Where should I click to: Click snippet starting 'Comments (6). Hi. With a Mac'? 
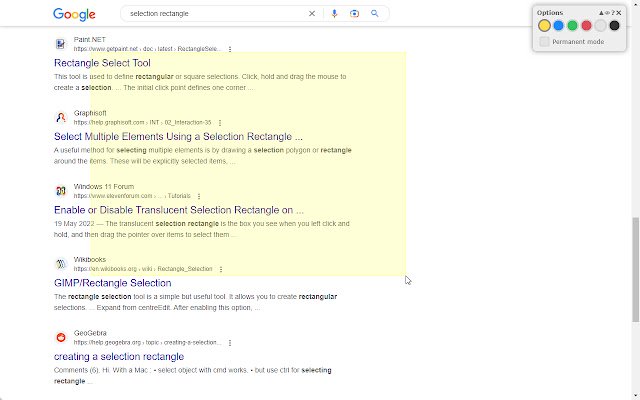click(193, 376)
